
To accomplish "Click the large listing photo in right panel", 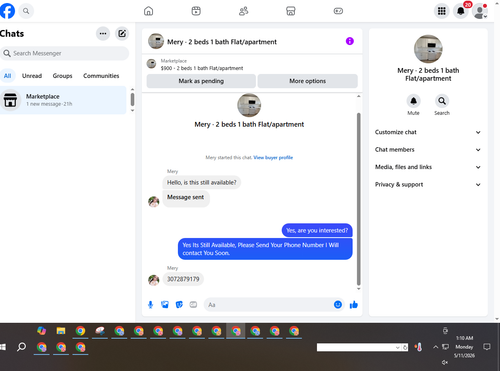I will coord(428,49).
